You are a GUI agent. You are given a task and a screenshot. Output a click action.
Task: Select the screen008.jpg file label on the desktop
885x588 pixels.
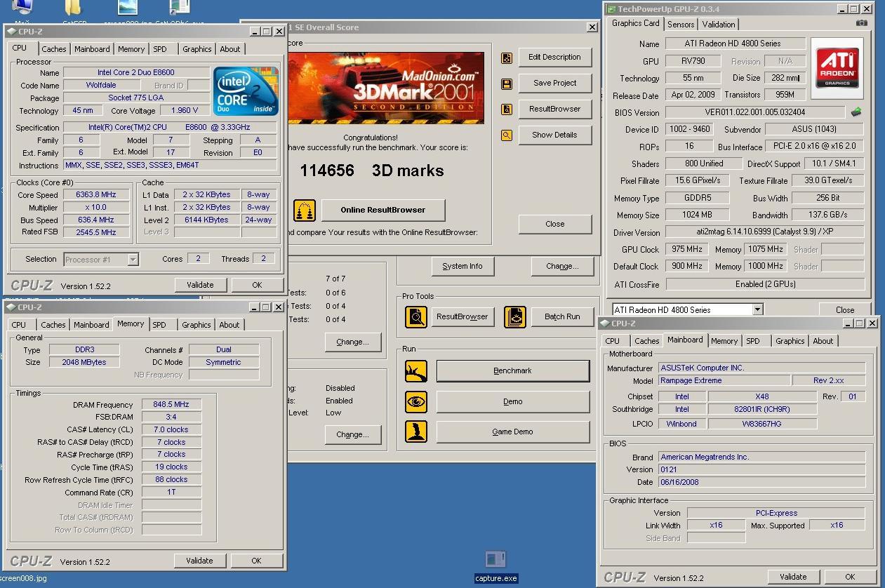click(23, 579)
